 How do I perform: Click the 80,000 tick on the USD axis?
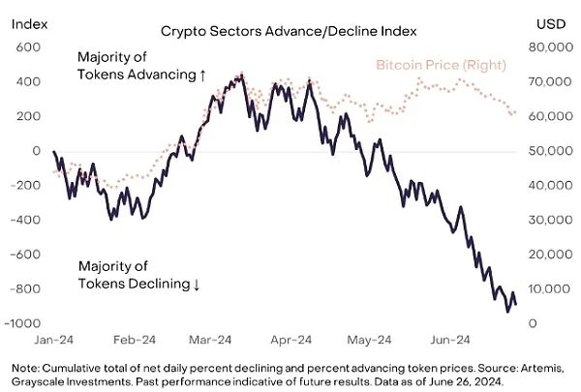(x=551, y=47)
